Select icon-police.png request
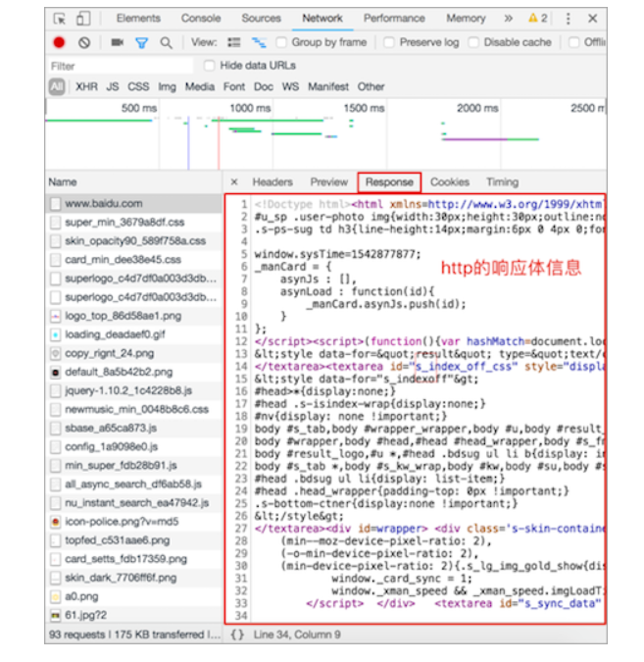Screen dimensions: 644x662 point(133,522)
